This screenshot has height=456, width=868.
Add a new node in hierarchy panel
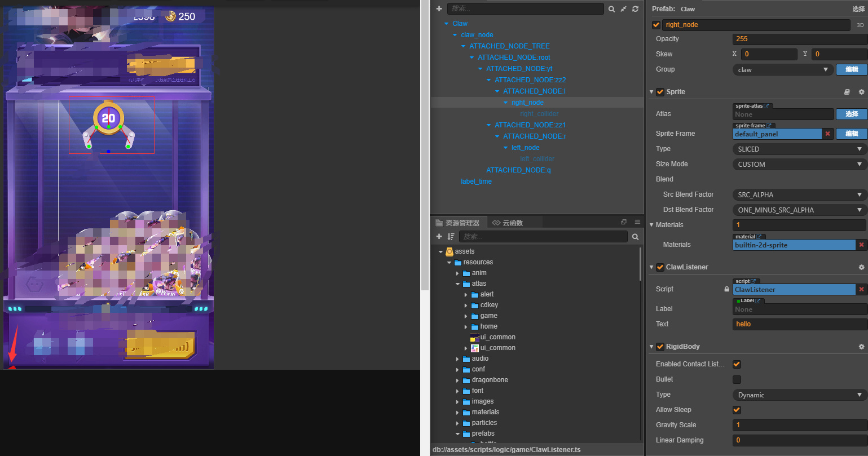coord(439,9)
